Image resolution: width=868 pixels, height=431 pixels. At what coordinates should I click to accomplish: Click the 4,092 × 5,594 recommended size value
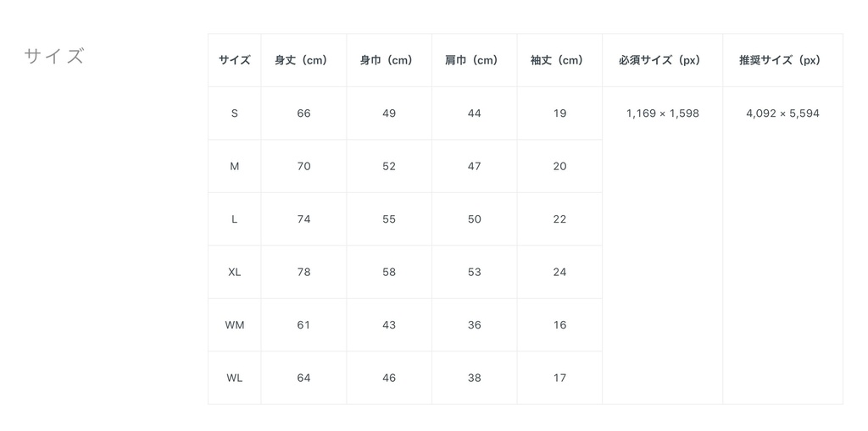click(782, 113)
